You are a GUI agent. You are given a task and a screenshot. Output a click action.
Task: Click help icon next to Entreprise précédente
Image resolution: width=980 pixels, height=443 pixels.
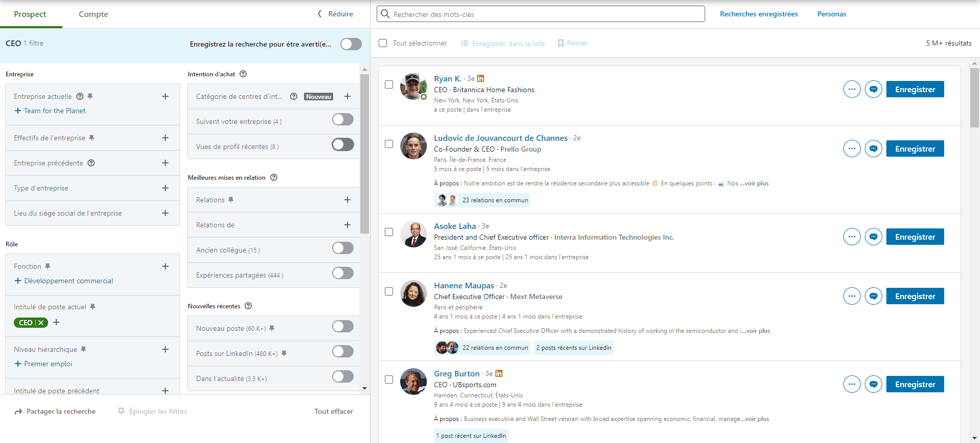[x=91, y=163]
